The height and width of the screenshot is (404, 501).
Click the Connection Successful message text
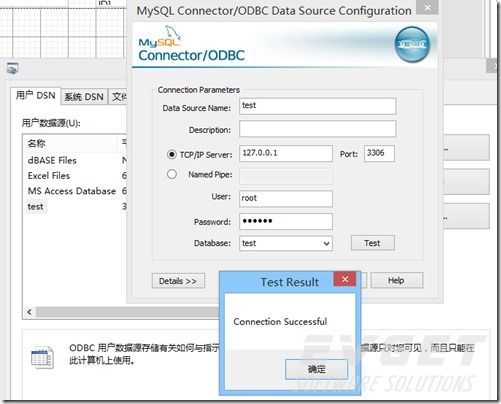[280, 322]
